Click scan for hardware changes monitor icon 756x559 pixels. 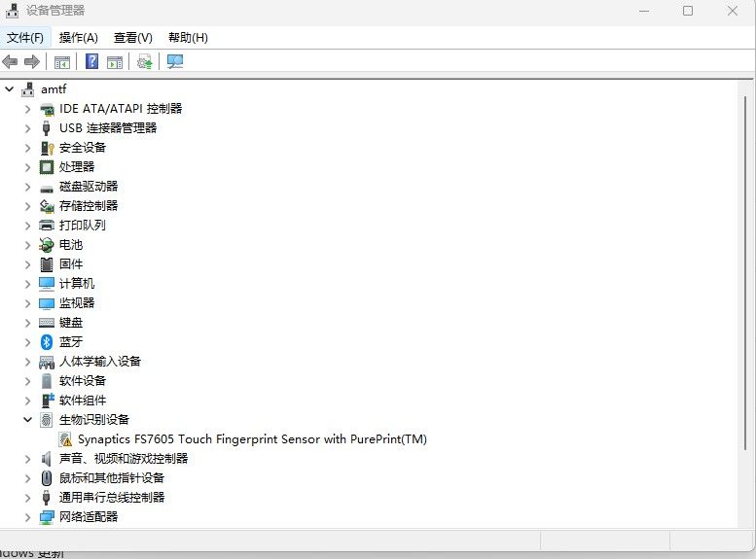coord(175,62)
